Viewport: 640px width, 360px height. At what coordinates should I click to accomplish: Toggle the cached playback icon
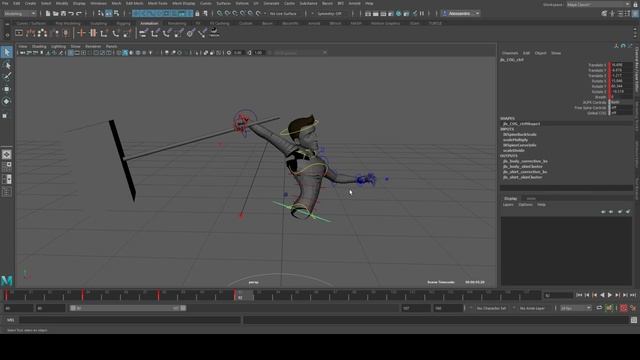pos(609,308)
